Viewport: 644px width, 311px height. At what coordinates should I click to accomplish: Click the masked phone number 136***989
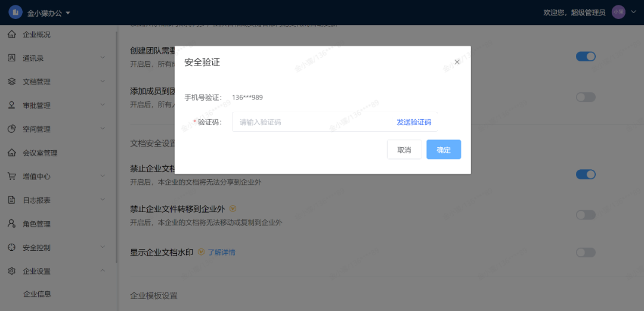coord(247,98)
